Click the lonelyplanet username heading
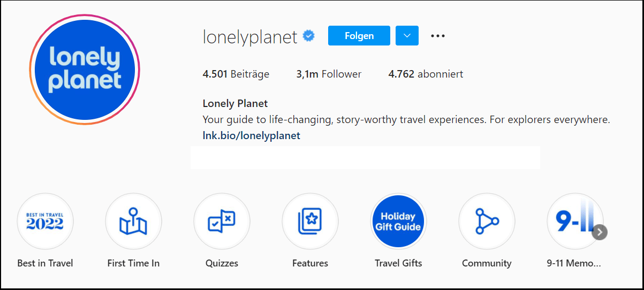The image size is (644, 290). pos(249,37)
